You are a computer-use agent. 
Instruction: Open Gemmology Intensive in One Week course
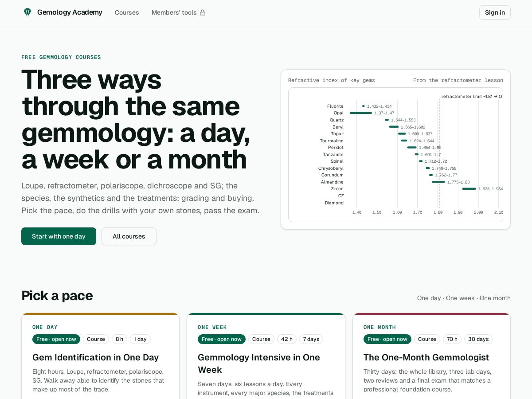coord(259,364)
